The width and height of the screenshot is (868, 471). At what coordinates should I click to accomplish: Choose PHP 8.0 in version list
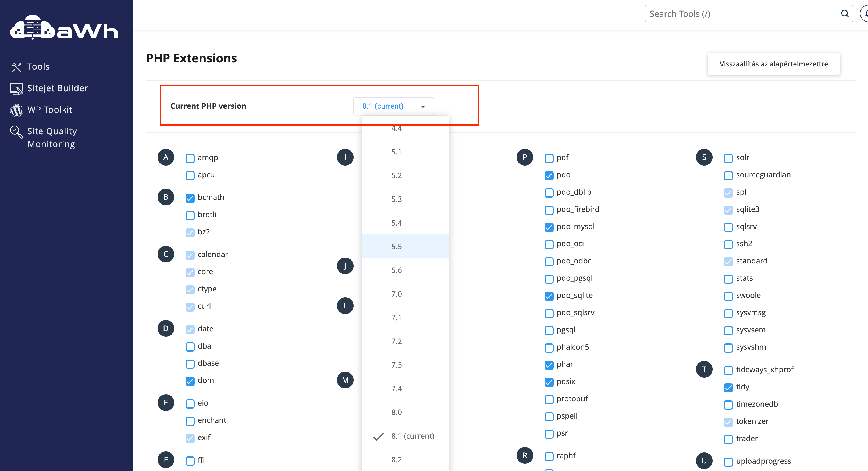[x=405, y=412]
